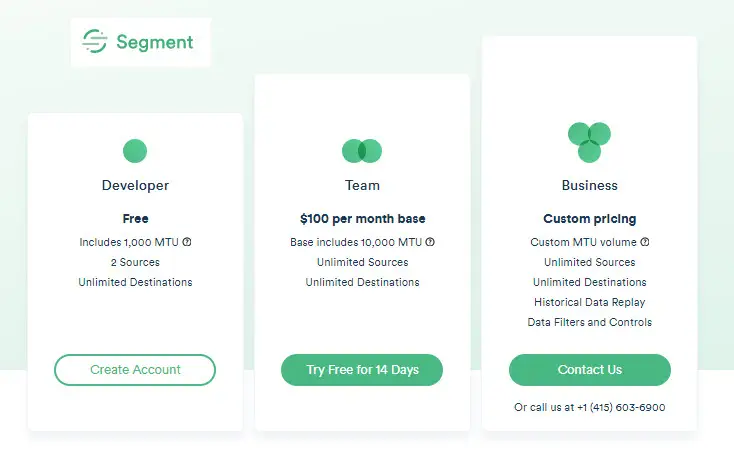Image resolution: width=734 pixels, height=450 pixels.
Task: Open MTU help icon in Business plan
Action: coord(645,242)
